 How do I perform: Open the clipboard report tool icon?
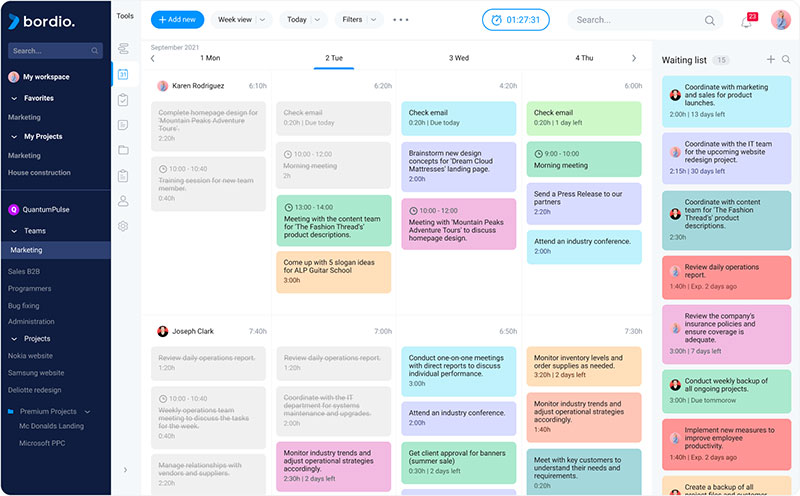tap(123, 176)
